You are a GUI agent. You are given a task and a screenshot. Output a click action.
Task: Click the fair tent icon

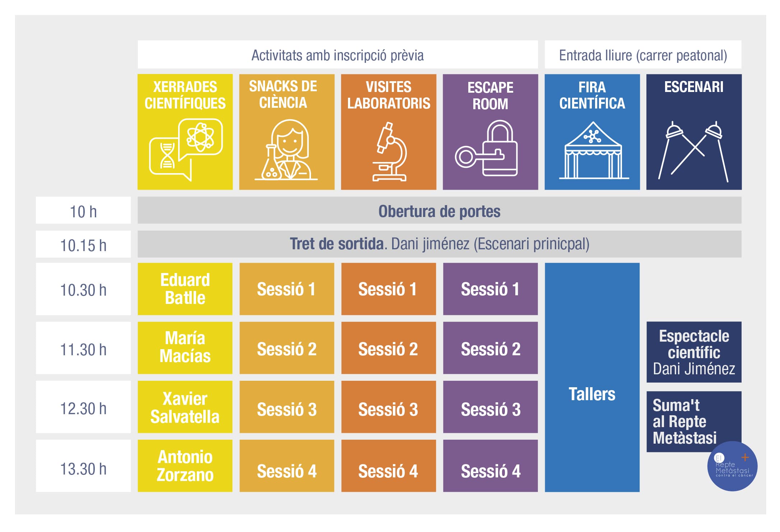(593, 151)
